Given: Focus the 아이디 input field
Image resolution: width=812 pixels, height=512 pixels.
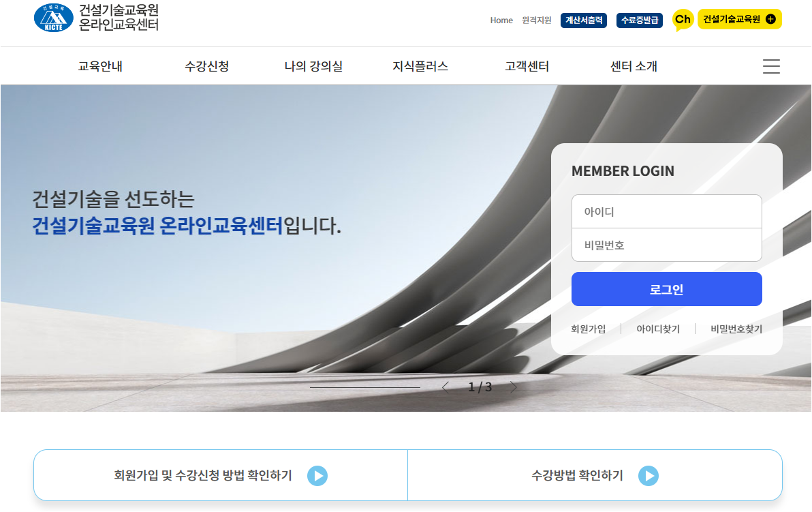Looking at the screenshot, I should click(666, 211).
